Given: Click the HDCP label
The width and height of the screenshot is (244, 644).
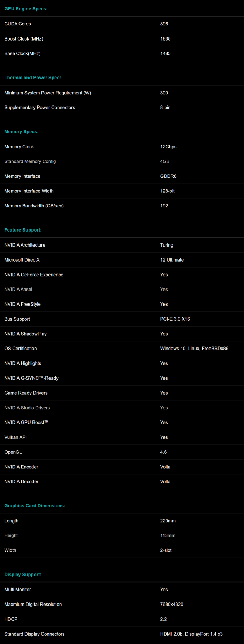Looking at the screenshot, I should tap(11, 619).
